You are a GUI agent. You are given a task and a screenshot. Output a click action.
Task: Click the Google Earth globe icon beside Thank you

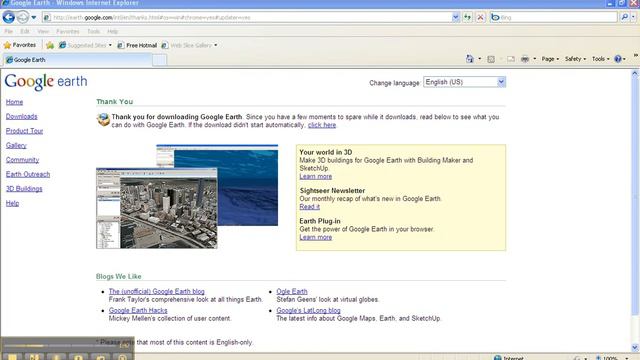pos(103,120)
